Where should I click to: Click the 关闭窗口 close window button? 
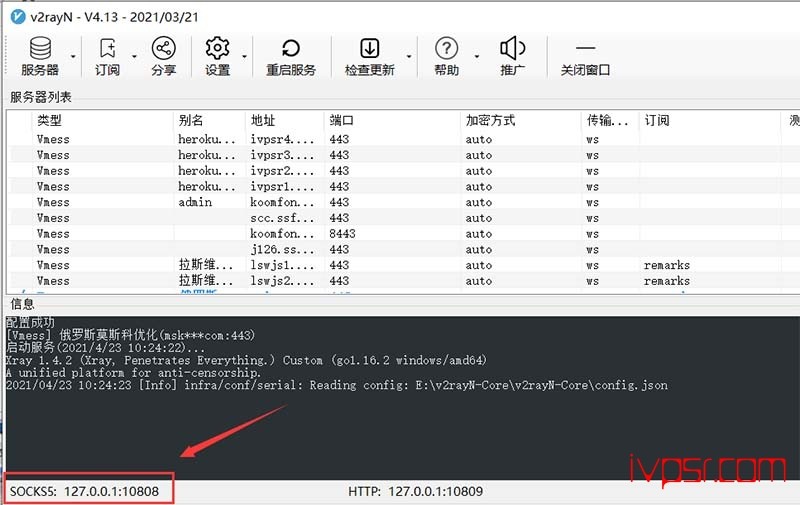[x=585, y=56]
